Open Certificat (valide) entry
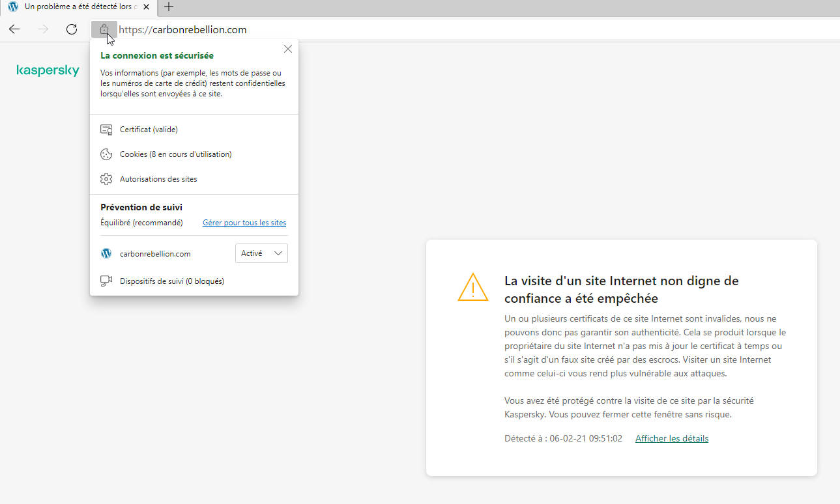Screen dimensions: 840x504 tap(149, 130)
